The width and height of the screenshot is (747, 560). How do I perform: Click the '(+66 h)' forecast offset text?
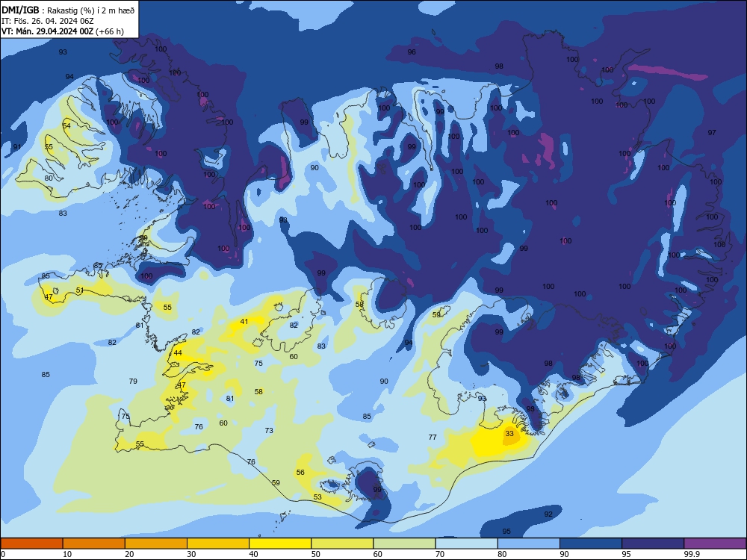(x=110, y=31)
